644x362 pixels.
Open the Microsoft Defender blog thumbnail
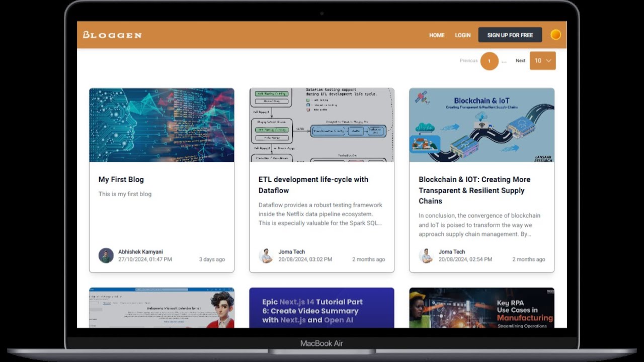pos(162,308)
